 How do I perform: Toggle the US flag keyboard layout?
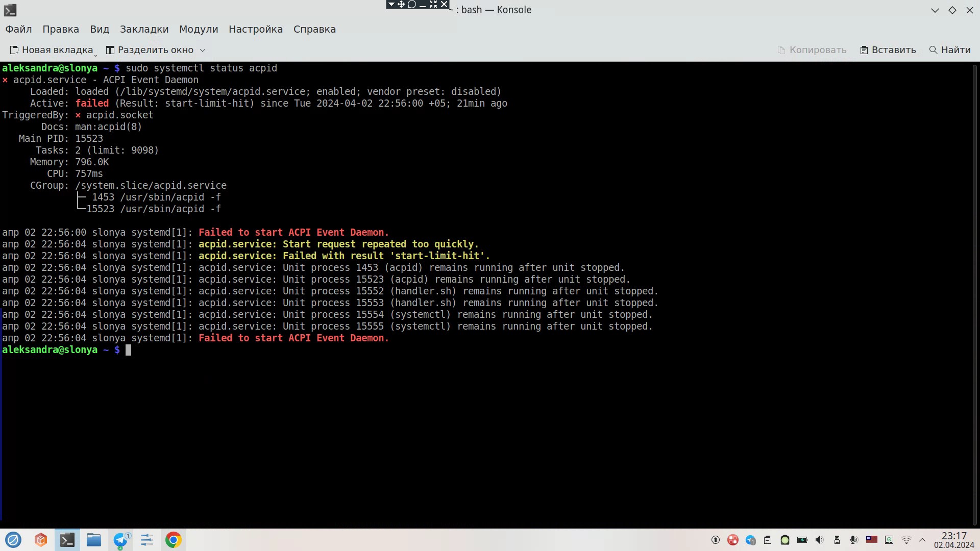pyautogui.click(x=872, y=540)
